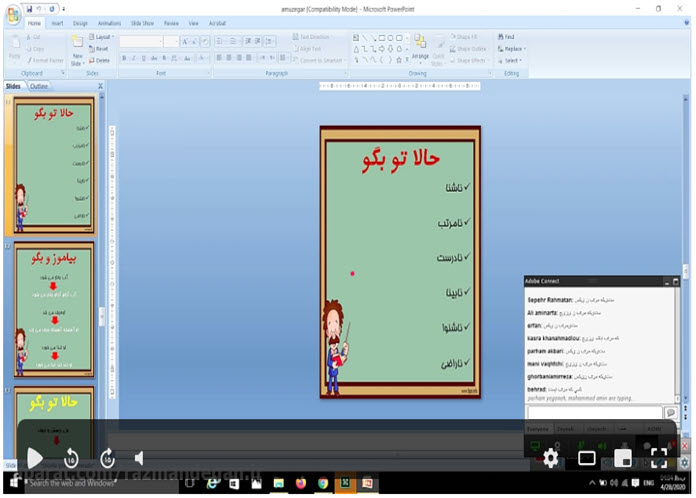The image size is (696, 498).
Task: Select rectangle shape in Drawing gallery
Action: pyautogui.click(x=382, y=38)
